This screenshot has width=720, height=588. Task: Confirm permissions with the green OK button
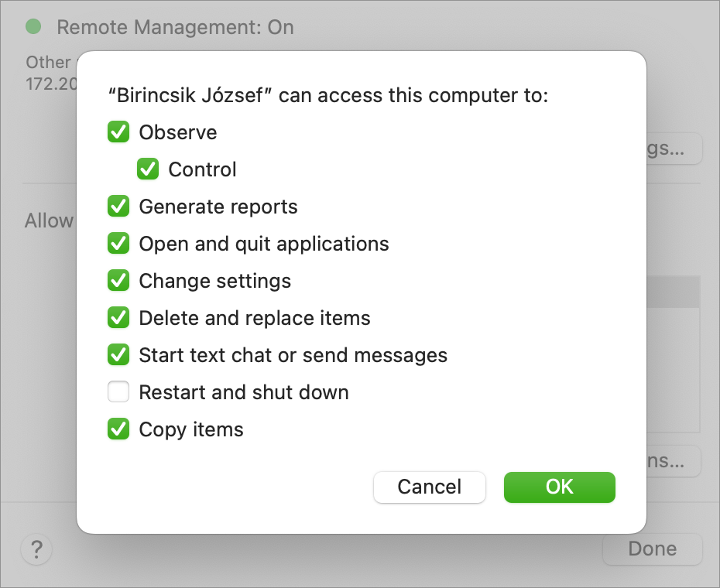(559, 487)
